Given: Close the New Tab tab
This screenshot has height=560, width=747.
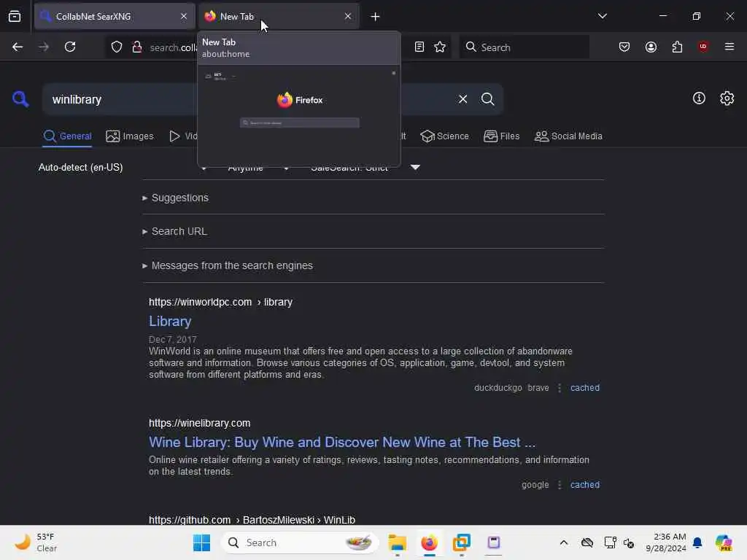Looking at the screenshot, I should [x=348, y=16].
